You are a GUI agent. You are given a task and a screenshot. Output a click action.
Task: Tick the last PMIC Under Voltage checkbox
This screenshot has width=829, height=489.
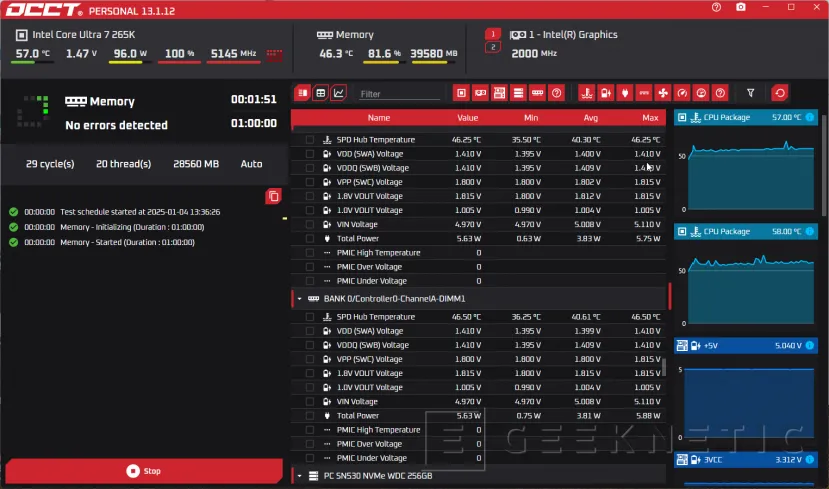[x=310, y=458]
